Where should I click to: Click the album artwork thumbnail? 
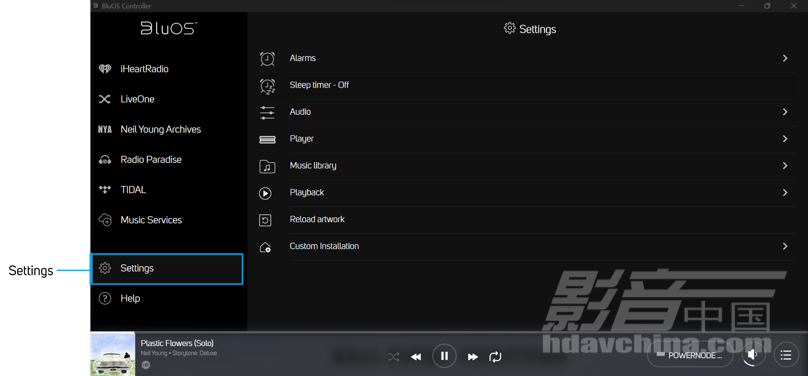tap(113, 354)
